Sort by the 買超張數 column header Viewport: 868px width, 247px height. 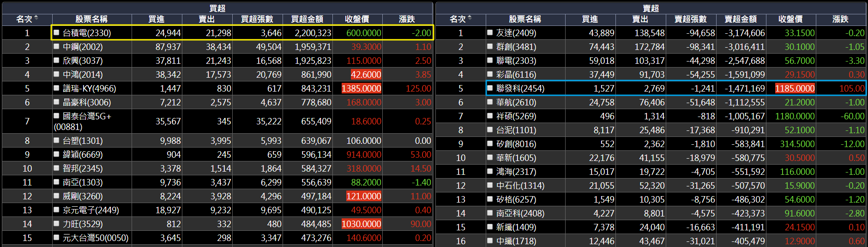[257, 19]
